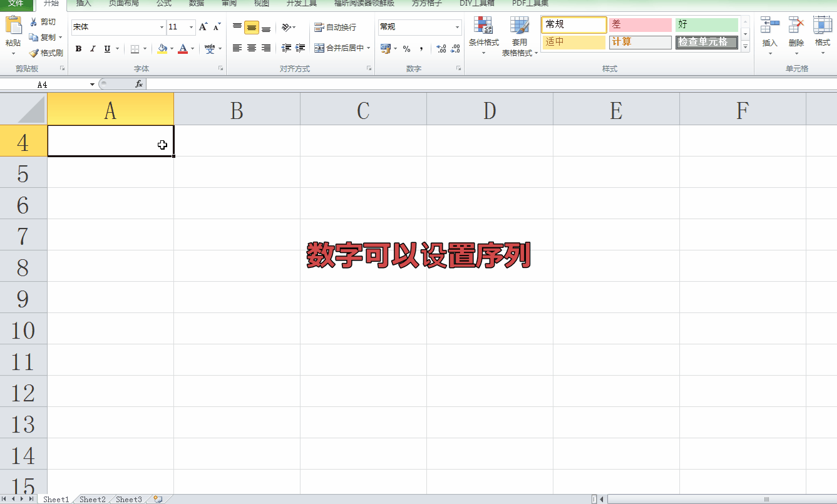
Task: Open the font family dropdown
Action: click(x=161, y=28)
